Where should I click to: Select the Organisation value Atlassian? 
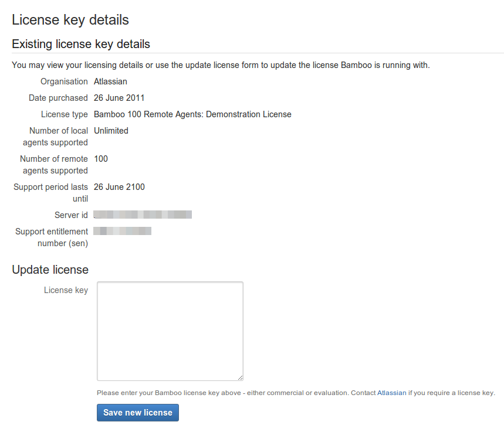pyautogui.click(x=110, y=81)
